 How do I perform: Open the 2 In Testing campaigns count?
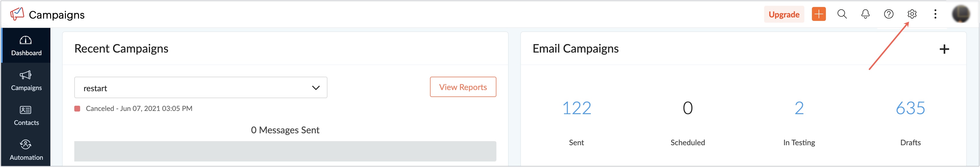pyautogui.click(x=799, y=108)
